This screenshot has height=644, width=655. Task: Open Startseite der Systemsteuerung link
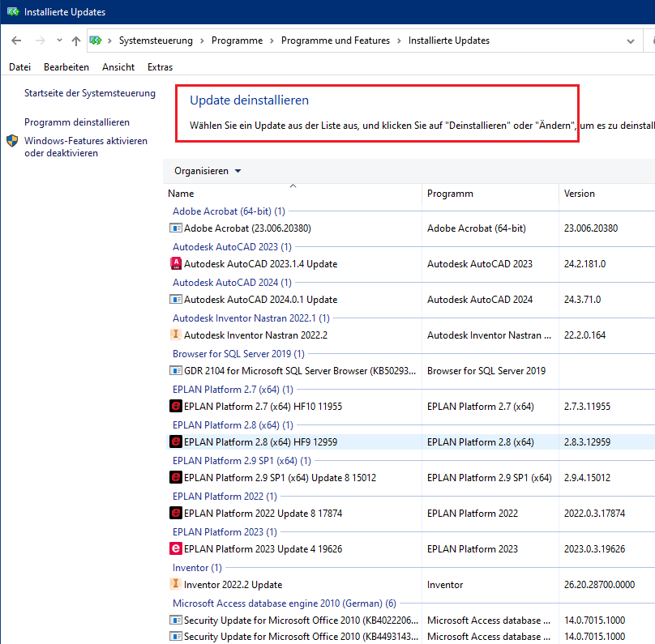coord(90,93)
